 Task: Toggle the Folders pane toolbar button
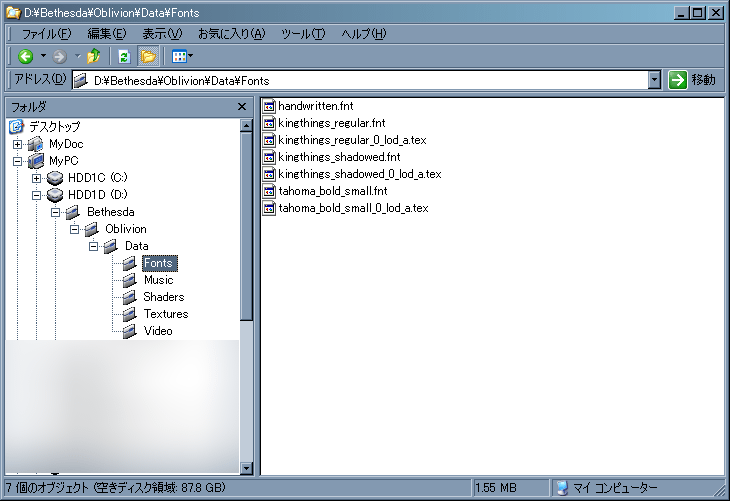coord(148,57)
